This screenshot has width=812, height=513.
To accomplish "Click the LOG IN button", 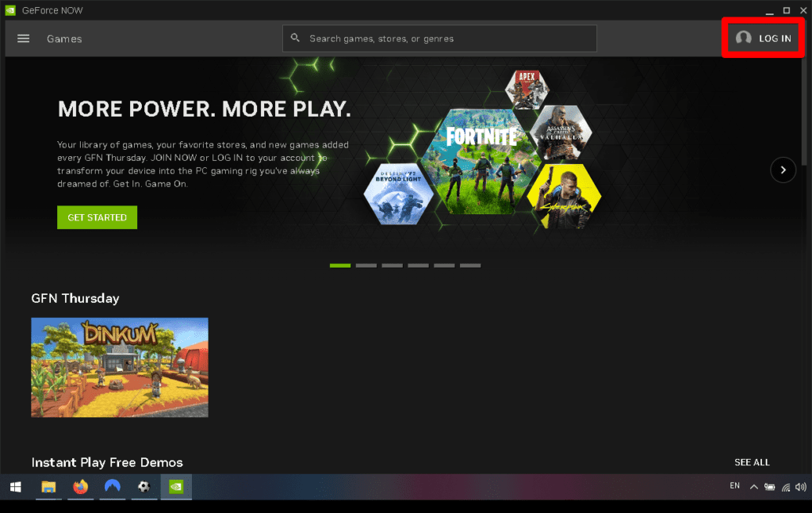I will click(x=763, y=38).
